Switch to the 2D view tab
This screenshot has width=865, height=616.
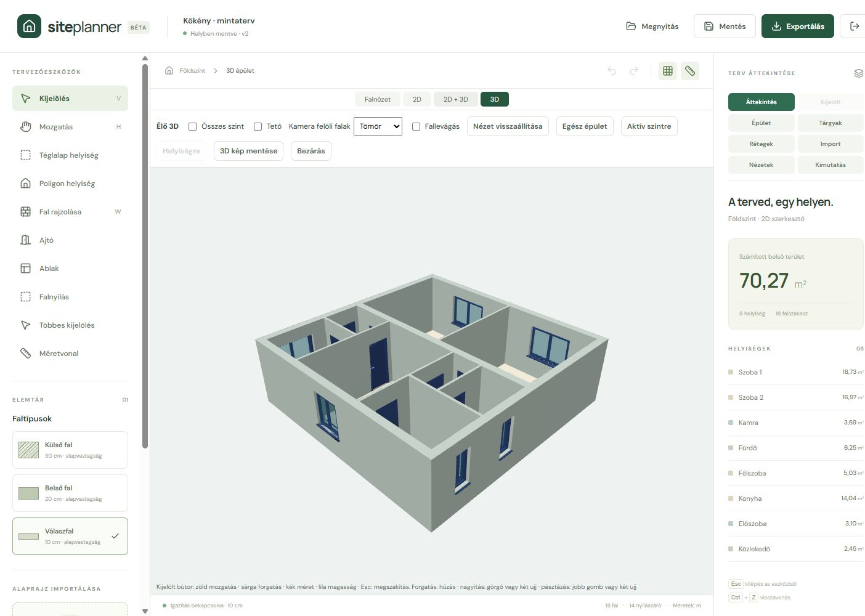click(417, 99)
